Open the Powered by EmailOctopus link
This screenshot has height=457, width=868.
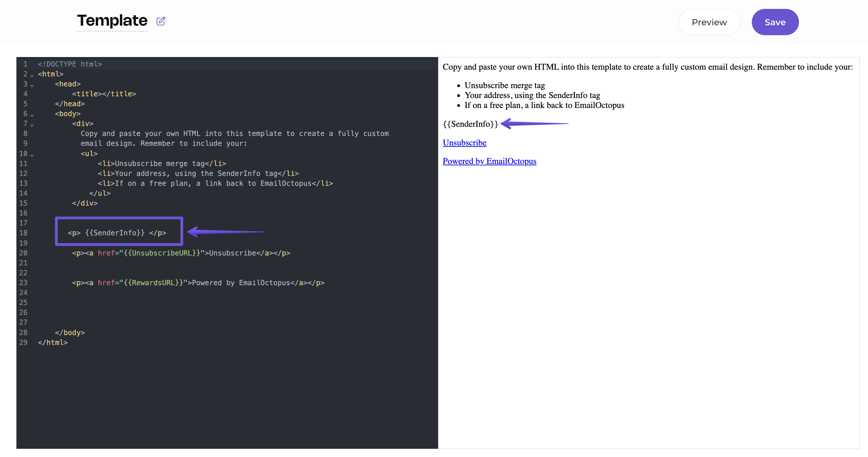click(x=489, y=161)
